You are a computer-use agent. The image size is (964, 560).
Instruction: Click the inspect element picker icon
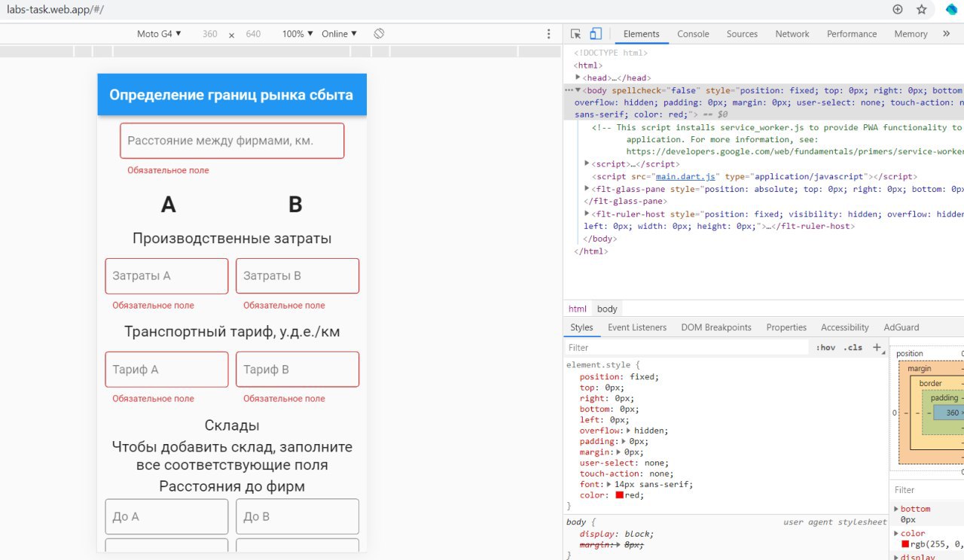(x=576, y=34)
